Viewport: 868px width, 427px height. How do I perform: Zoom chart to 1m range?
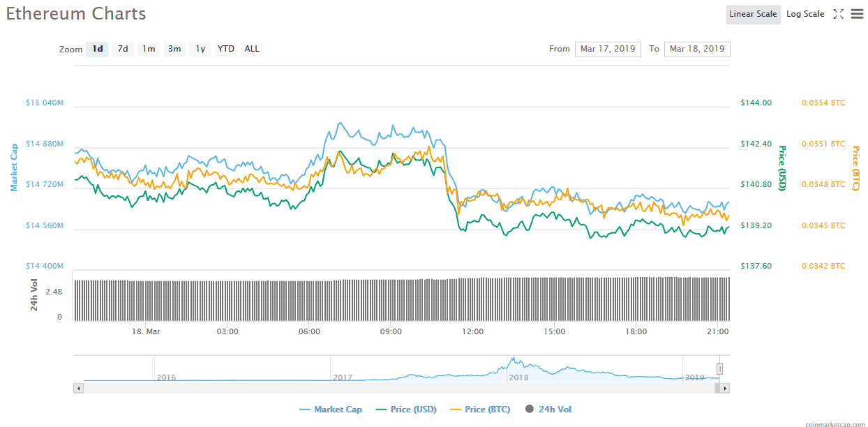[x=149, y=49]
